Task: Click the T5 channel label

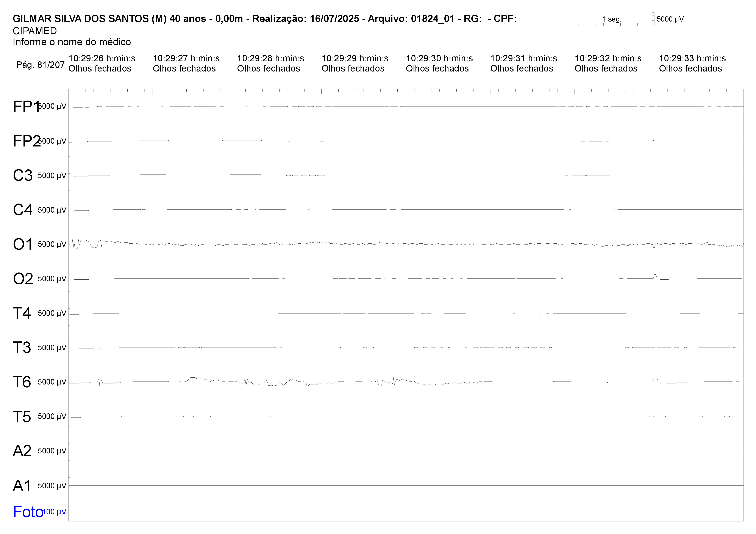Action: (x=22, y=417)
